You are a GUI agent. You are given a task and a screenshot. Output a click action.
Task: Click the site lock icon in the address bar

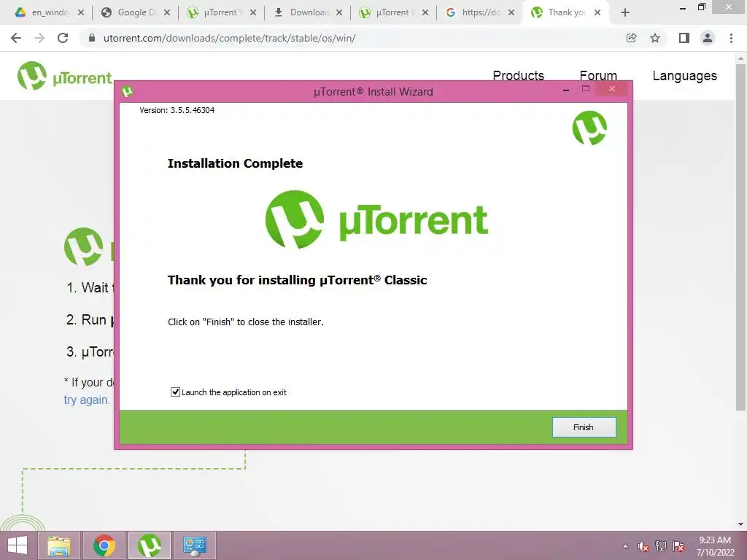(92, 38)
